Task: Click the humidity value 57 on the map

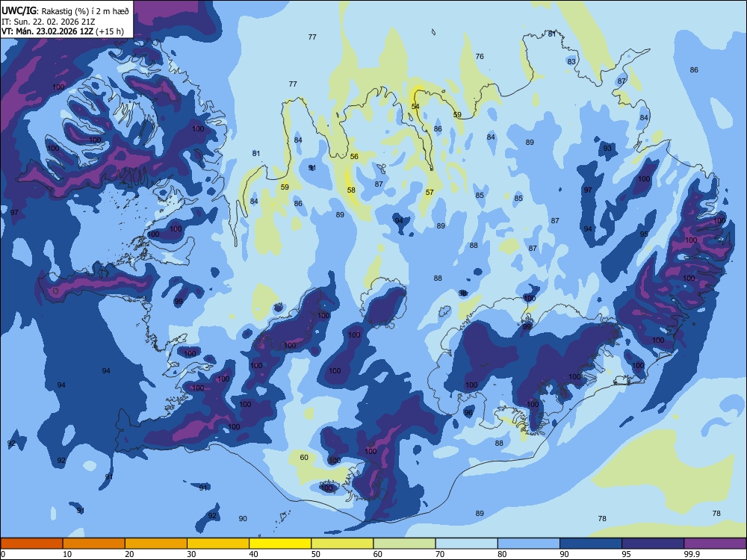Action: point(430,192)
